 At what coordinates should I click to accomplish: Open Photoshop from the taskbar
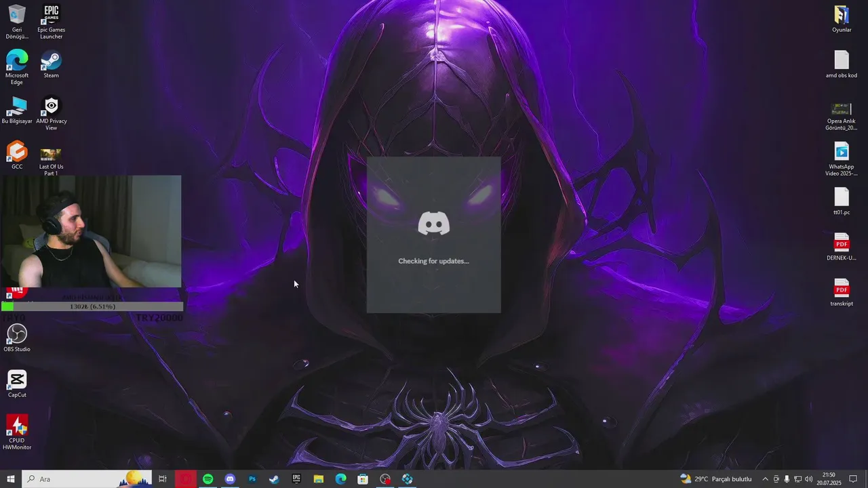[252, 479]
